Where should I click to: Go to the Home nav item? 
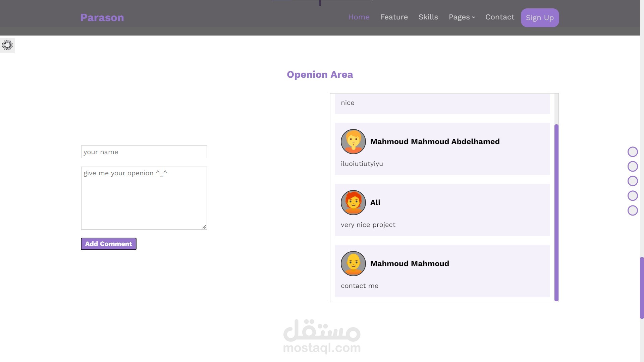(x=359, y=17)
